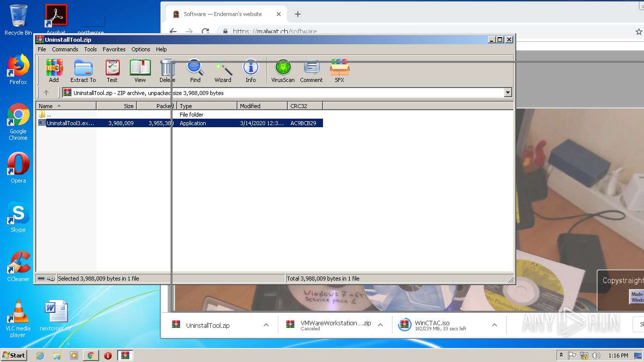The width and height of the screenshot is (644, 362).
Task: Open the Google Chrome desktop shortcut
Action: 18,122
